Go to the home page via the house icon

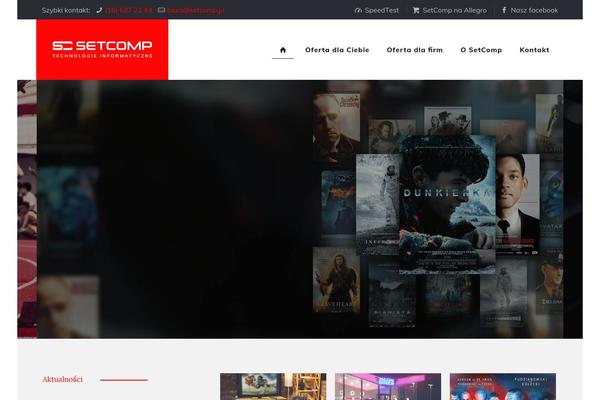point(283,50)
